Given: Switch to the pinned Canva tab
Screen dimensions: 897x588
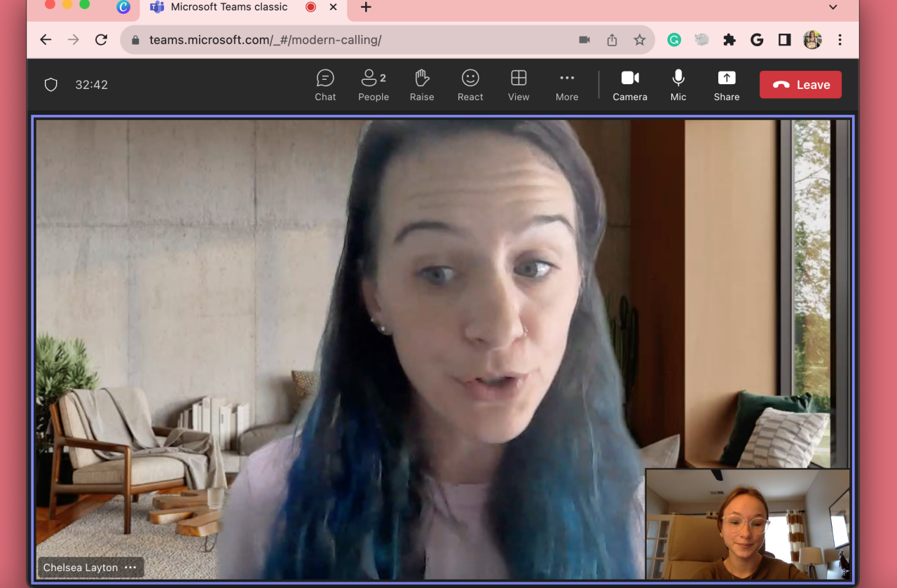Looking at the screenshot, I should click(x=123, y=7).
